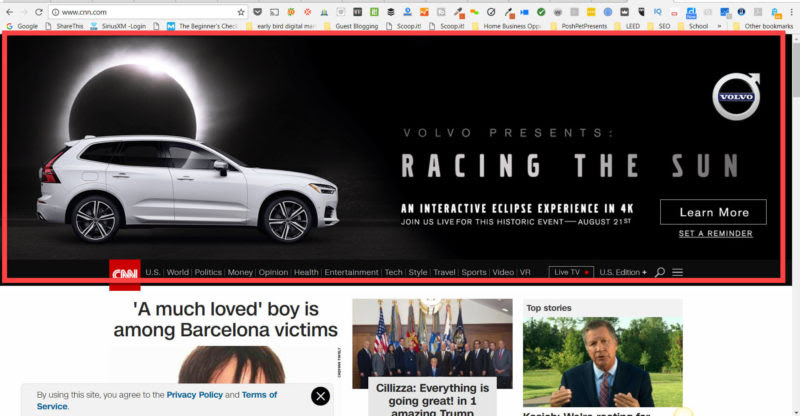
Task: Open the VR section
Action: pos(525,273)
